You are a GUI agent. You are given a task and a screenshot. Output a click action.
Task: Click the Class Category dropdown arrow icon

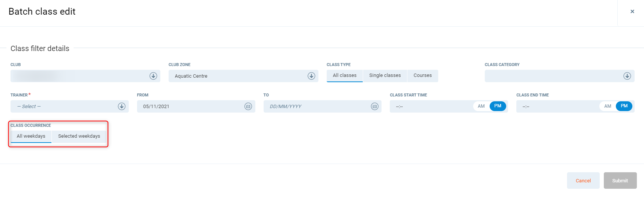627,76
